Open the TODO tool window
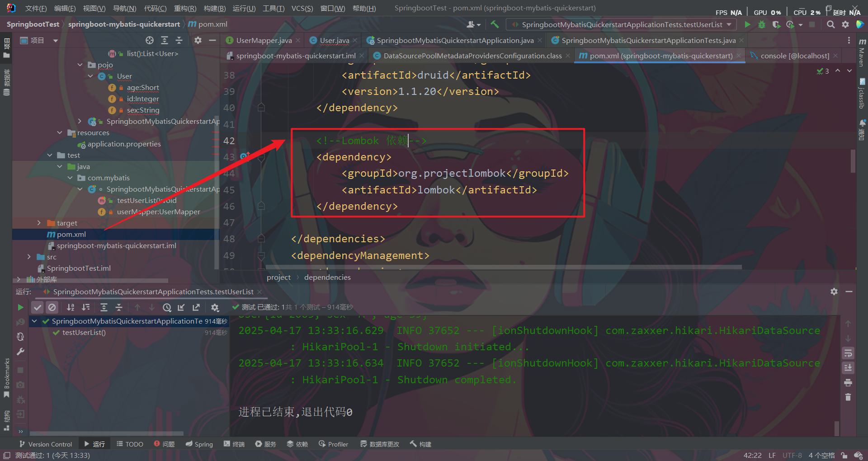The image size is (868, 461). coord(130,444)
